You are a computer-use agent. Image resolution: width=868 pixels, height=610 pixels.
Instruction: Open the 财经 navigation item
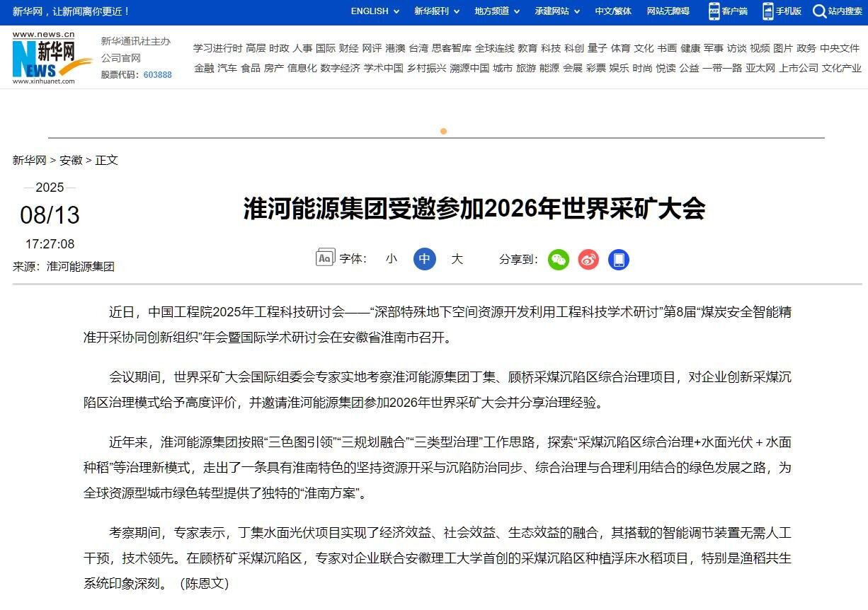(x=348, y=48)
